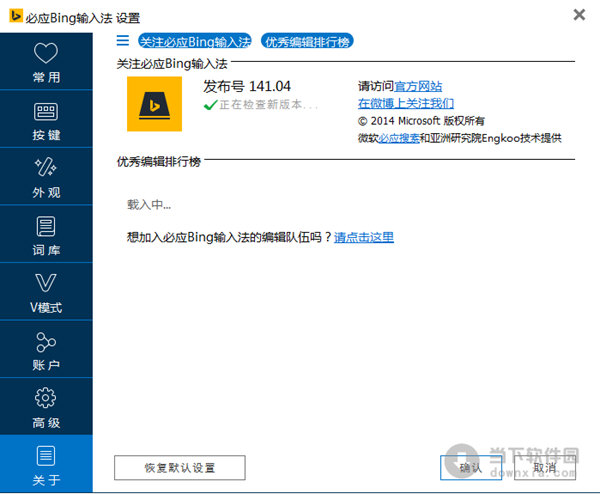Screen dimensions: 600x494
Task: Jump to 关注必应Bing输入法 tab pill
Action: coord(195,41)
